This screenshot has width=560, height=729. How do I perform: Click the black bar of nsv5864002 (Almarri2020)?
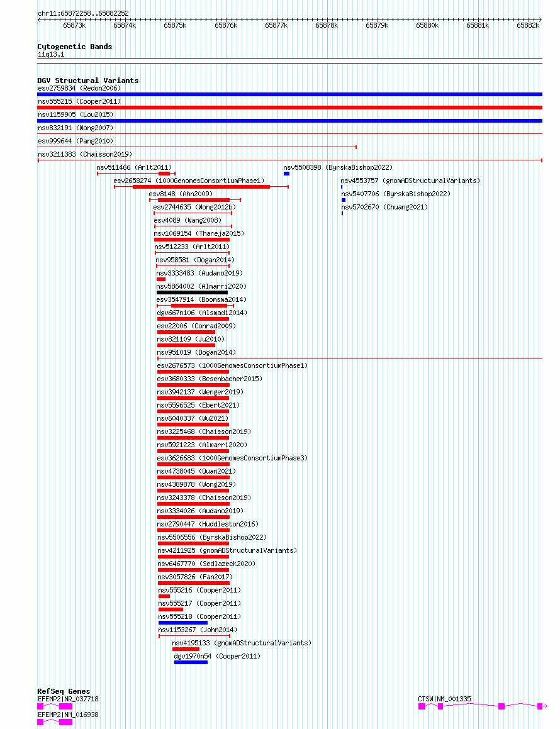(193, 292)
